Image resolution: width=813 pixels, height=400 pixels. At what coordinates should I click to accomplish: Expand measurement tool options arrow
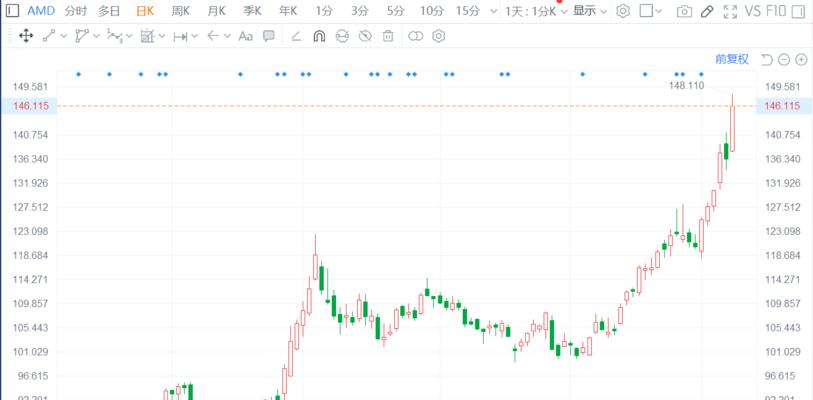pos(162,36)
